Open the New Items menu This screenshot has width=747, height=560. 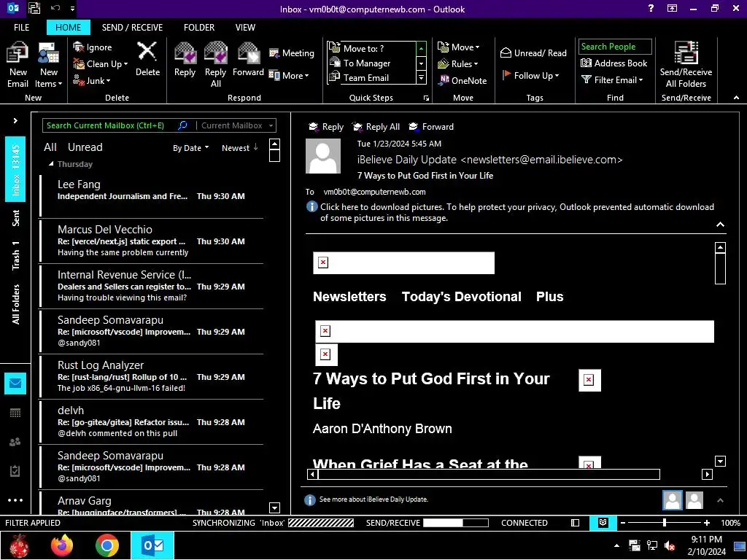[x=49, y=65]
